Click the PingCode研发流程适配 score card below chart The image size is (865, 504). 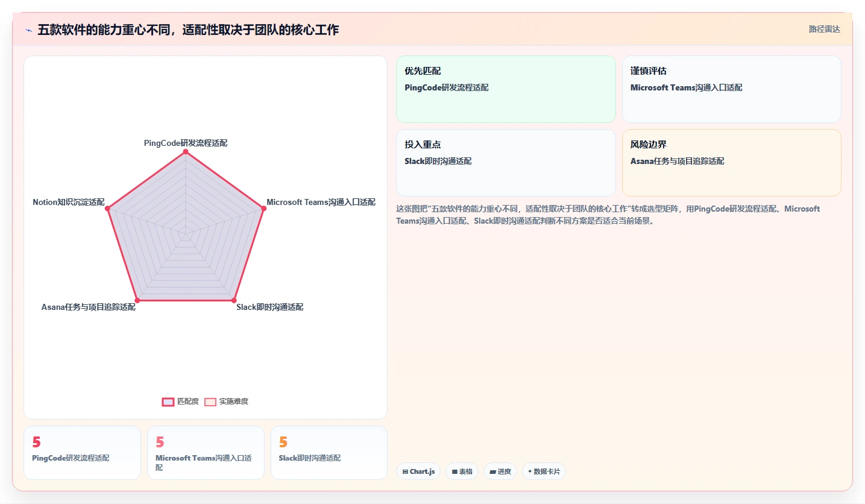[82, 453]
